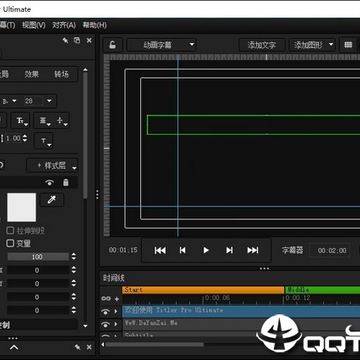The height and width of the screenshot is (360, 360).
Task: Click the + 样式层 button
Action: (x=52, y=165)
